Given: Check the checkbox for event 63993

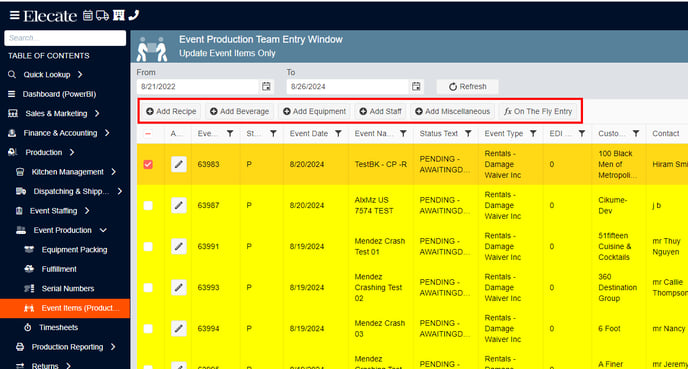Looking at the screenshot, I should pos(148,288).
